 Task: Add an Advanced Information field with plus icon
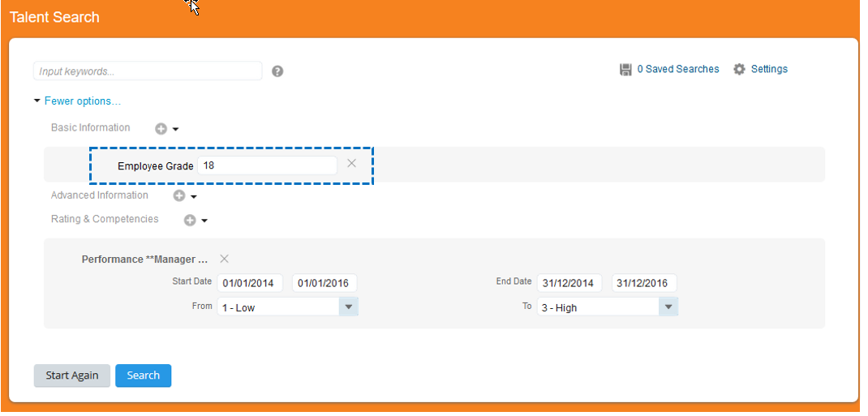(178, 195)
